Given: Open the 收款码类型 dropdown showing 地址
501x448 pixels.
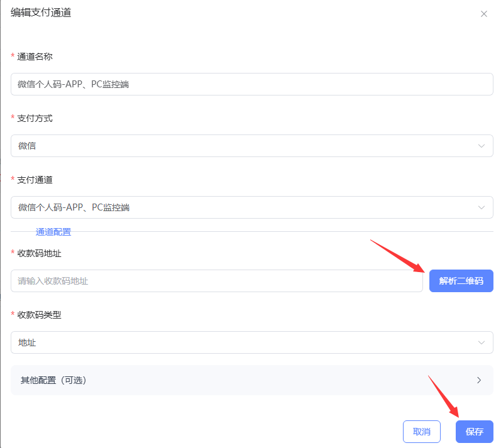Looking at the screenshot, I should (252, 342).
